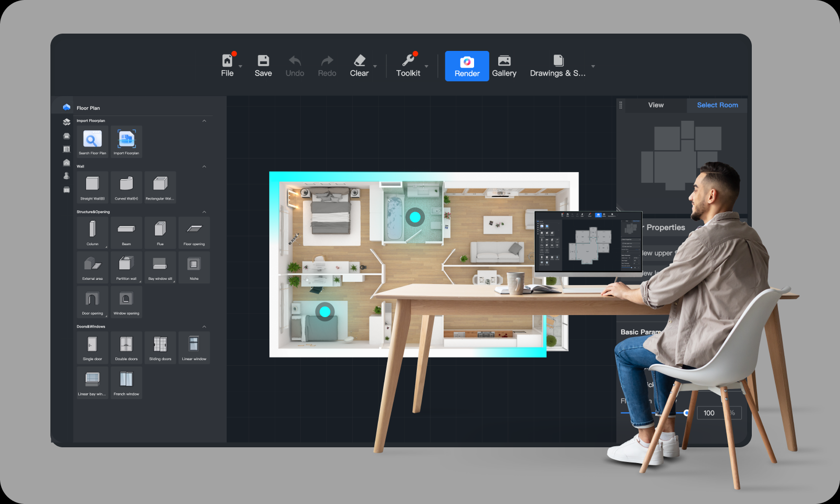Select the Column structure tool
The width and height of the screenshot is (840, 504).
tap(92, 232)
